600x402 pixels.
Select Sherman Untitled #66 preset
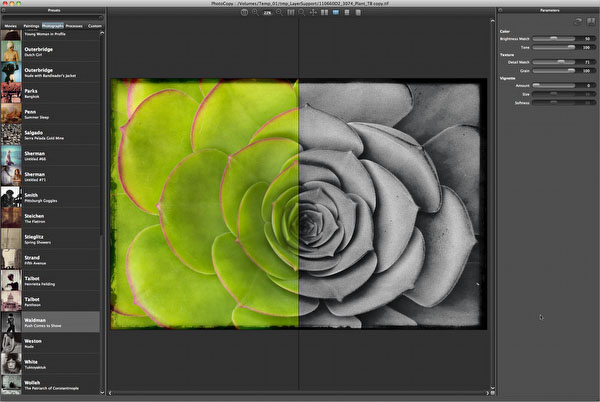tap(50, 156)
